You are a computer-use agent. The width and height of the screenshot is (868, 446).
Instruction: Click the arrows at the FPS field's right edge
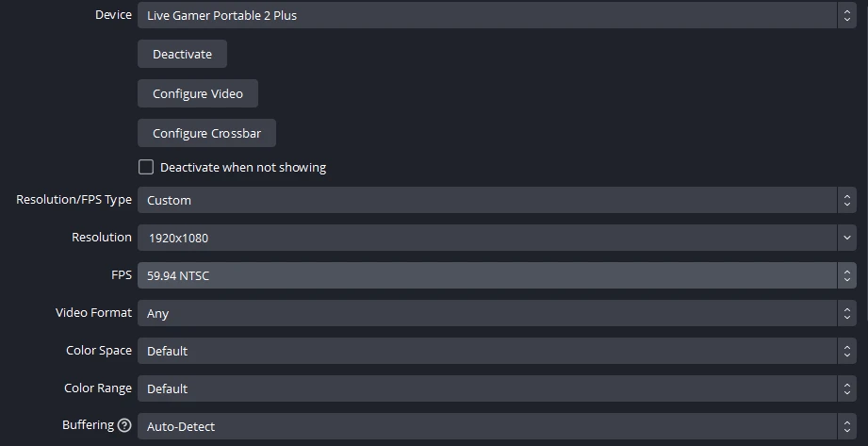(x=846, y=275)
